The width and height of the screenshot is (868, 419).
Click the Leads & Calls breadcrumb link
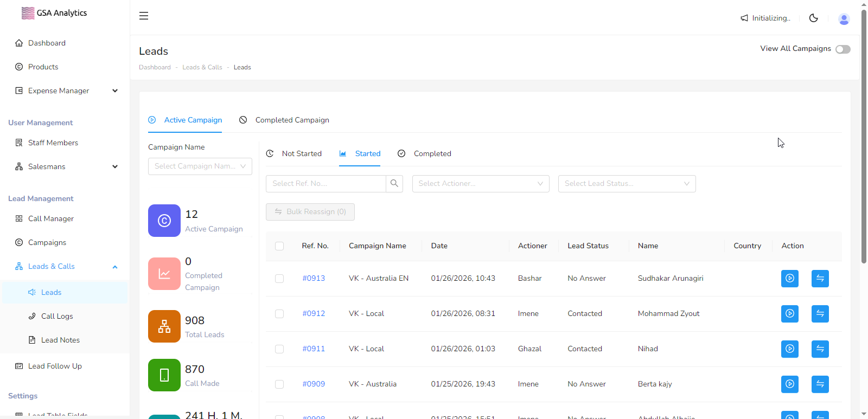point(202,67)
